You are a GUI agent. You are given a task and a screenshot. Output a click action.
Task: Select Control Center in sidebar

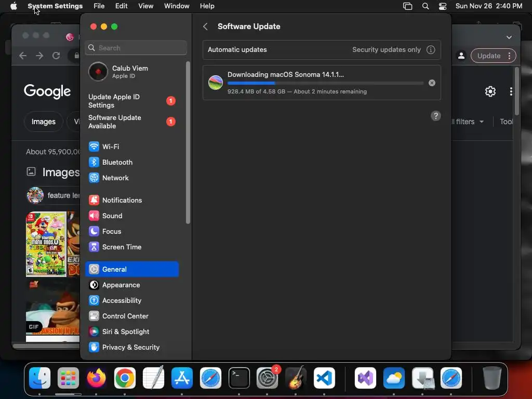coord(131,316)
